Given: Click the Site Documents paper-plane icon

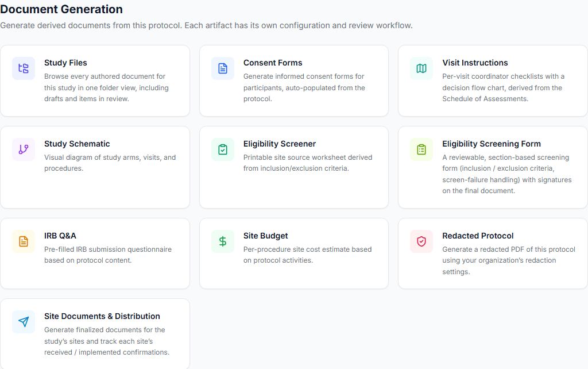Looking at the screenshot, I should pyautogui.click(x=24, y=322).
